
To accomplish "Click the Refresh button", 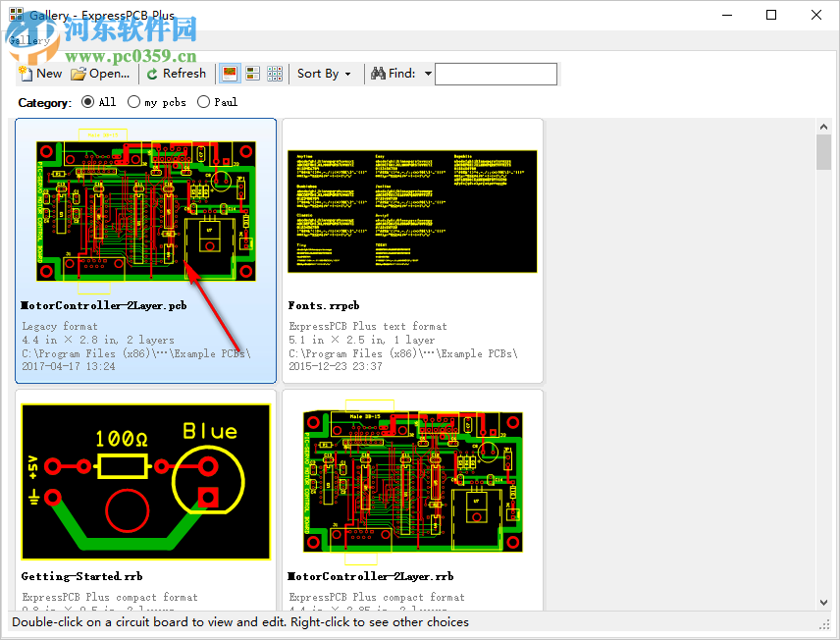I will [177, 73].
